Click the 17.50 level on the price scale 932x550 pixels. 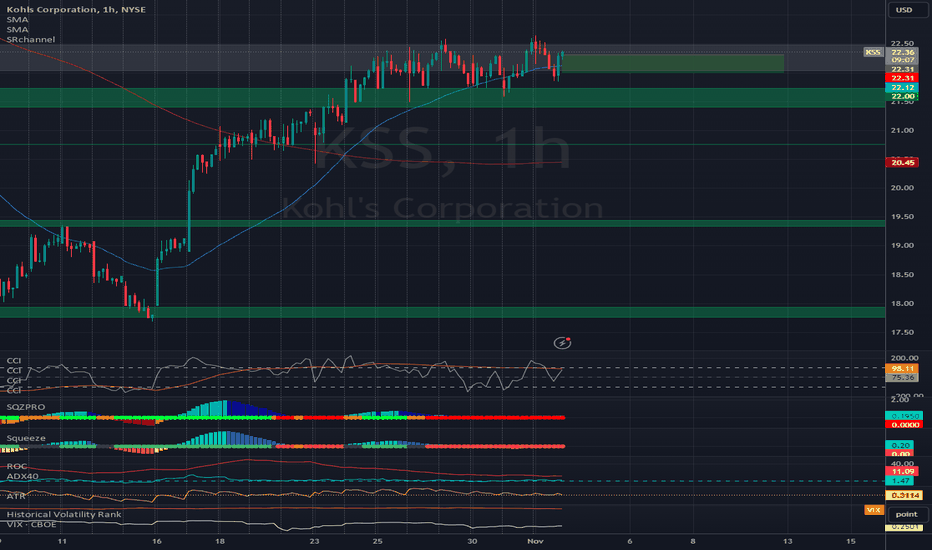coord(902,332)
